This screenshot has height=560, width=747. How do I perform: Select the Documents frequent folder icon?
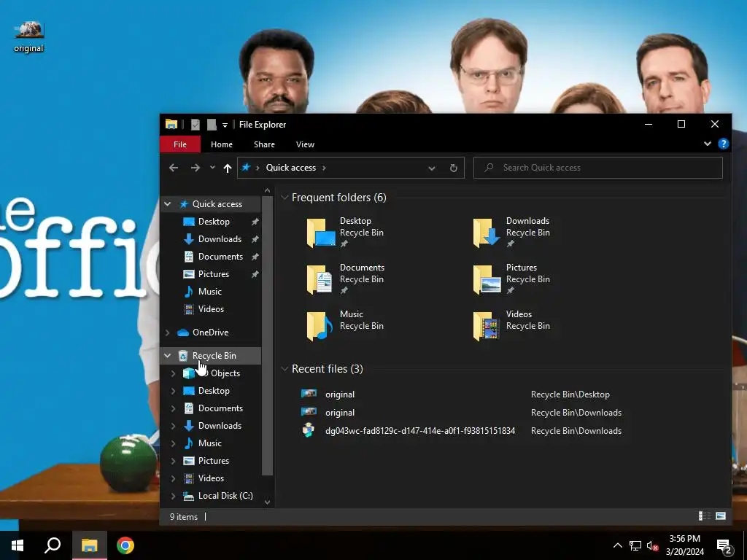click(321, 279)
